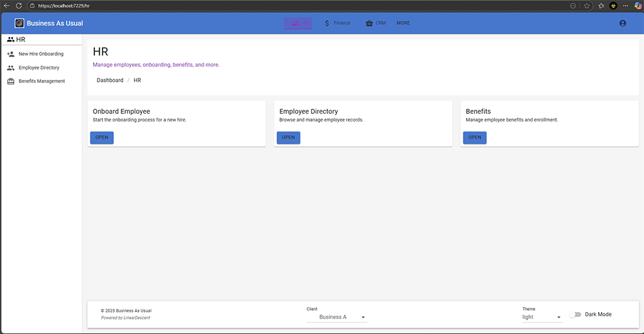Switch to the Finance tab
The image size is (644, 334).
[337, 23]
